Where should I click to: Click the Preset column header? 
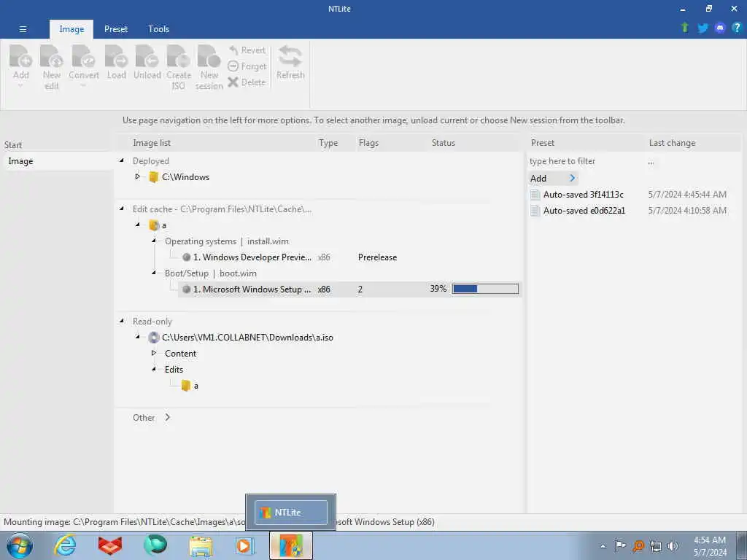pyautogui.click(x=543, y=143)
